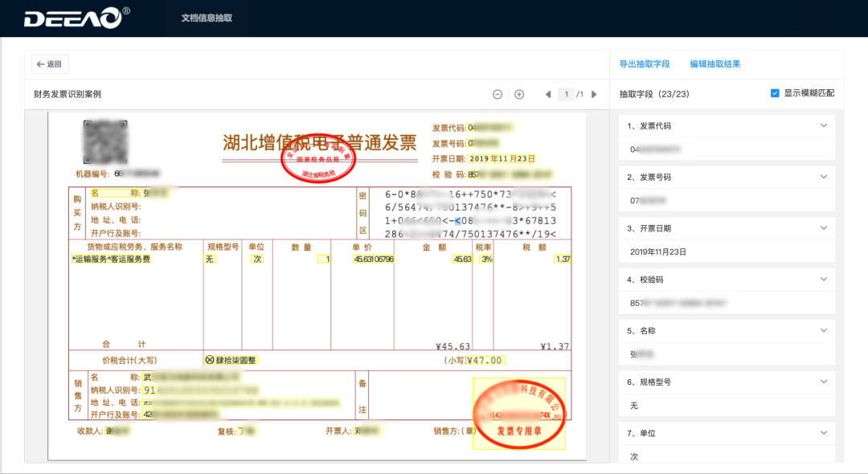Click highlighted 肆拾柒圆整 total in words
The image size is (868, 474).
[x=231, y=360]
